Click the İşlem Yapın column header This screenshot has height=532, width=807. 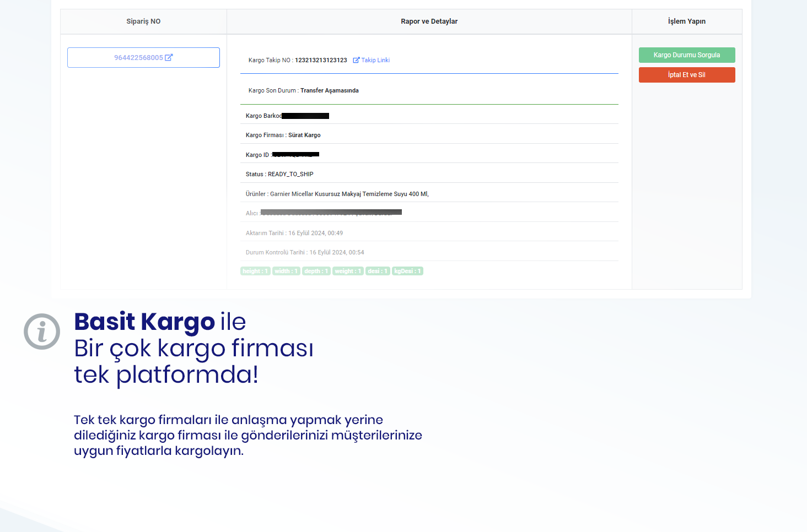tap(686, 21)
